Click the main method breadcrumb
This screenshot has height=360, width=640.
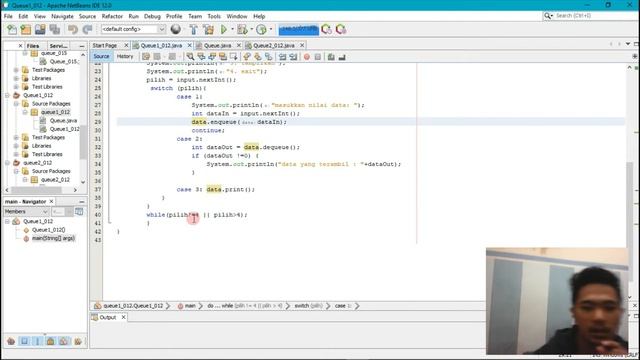click(190, 306)
